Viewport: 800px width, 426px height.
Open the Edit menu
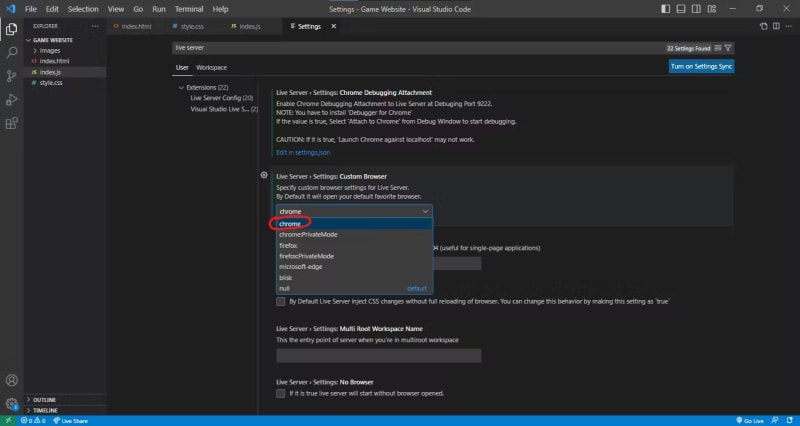point(52,9)
